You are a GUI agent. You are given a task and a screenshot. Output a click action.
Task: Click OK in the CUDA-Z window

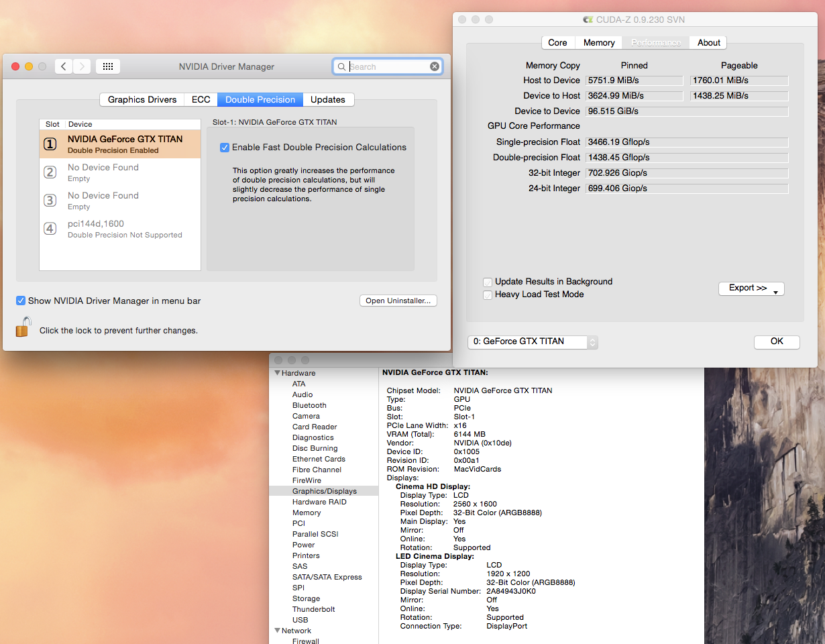pyautogui.click(x=777, y=341)
